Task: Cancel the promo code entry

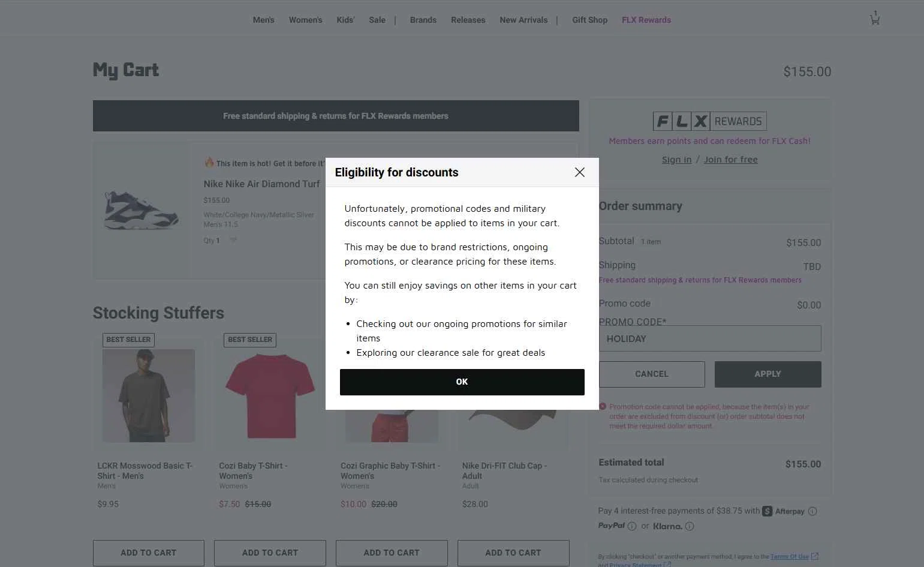Action: pos(652,374)
